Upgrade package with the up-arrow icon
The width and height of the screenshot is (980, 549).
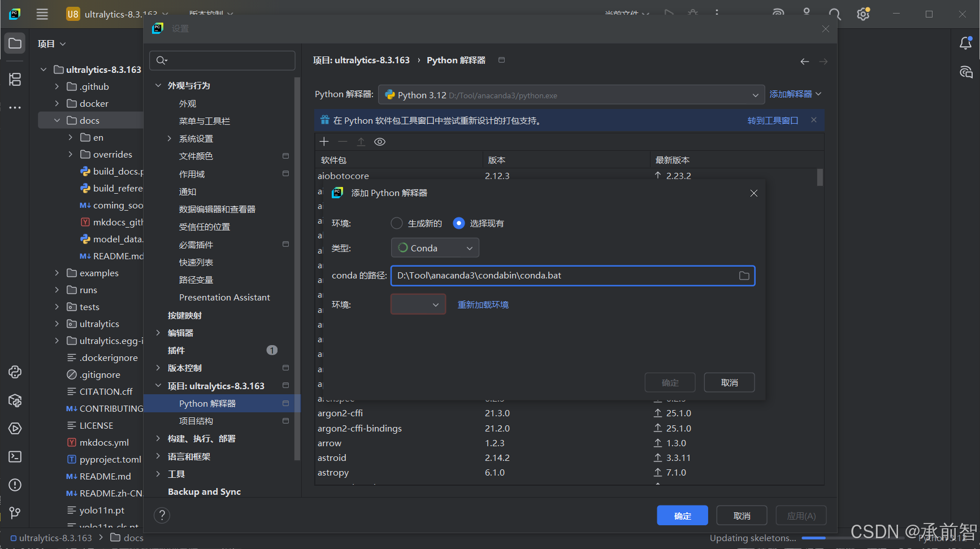point(361,142)
